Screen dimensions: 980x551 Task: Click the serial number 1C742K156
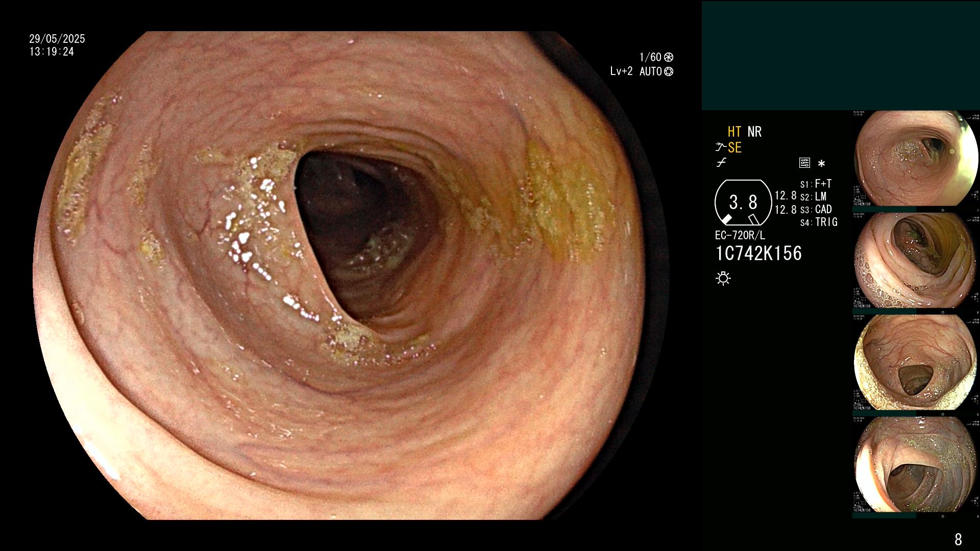click(x=758, y=254)
